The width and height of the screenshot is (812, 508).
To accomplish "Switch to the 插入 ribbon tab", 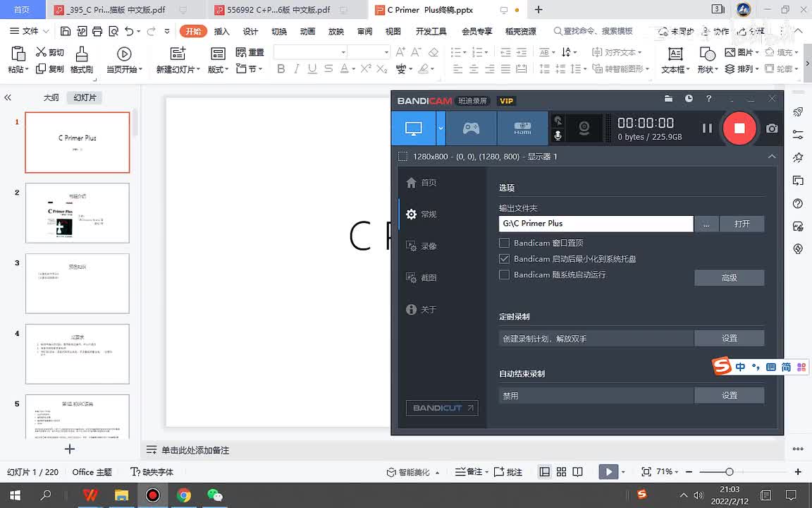I will 221,32.
